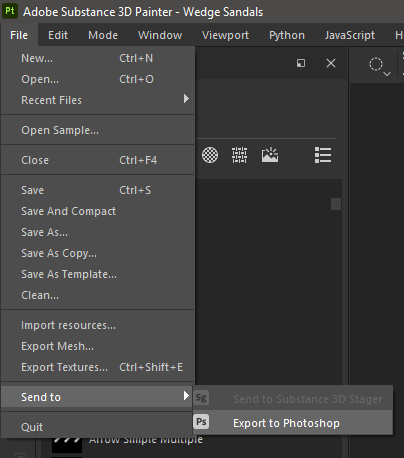404x458 pixels.
Task: Open the Python menu
Action: pos(287,35)
